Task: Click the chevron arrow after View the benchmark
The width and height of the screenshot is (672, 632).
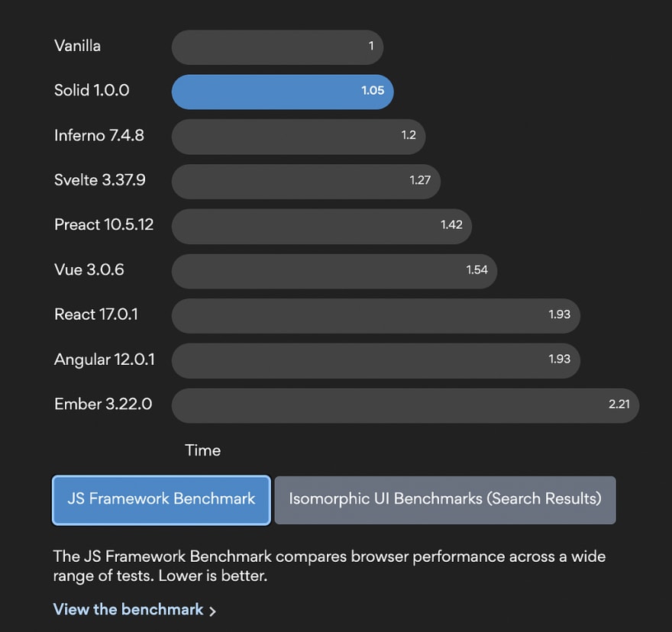Action: point(212,611)
